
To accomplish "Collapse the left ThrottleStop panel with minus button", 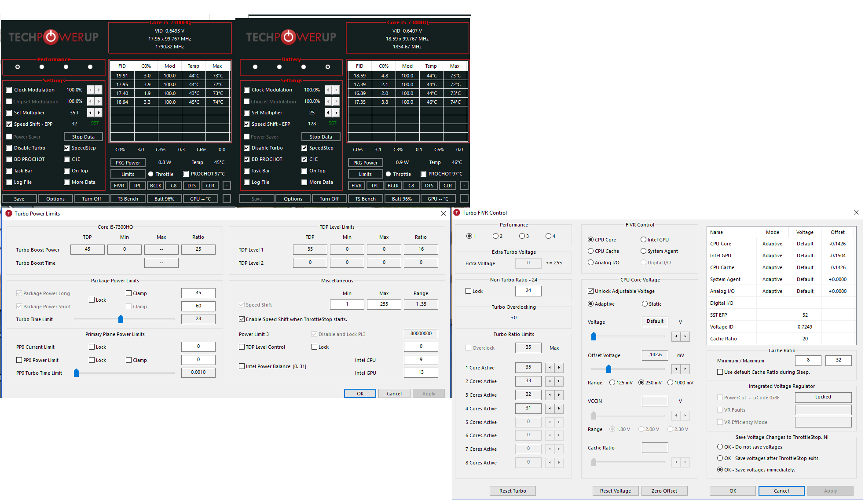I will [227, 199].
